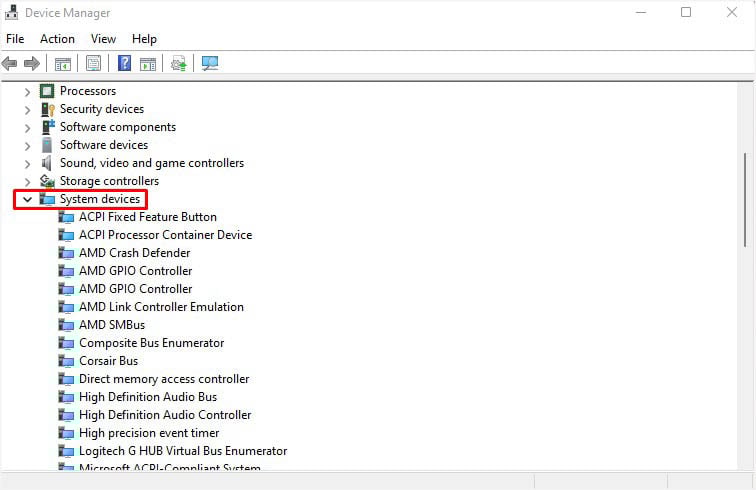Click the High precision event timer icon
756x490 pixels.
[x=66, y=433]
